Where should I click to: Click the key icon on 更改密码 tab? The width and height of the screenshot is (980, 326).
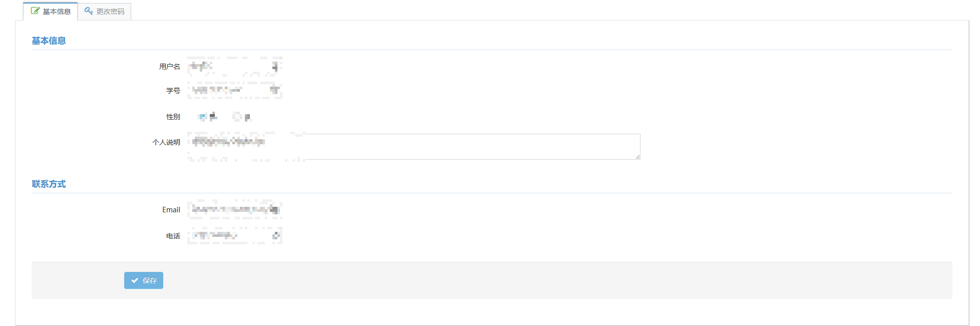(89, 11)
